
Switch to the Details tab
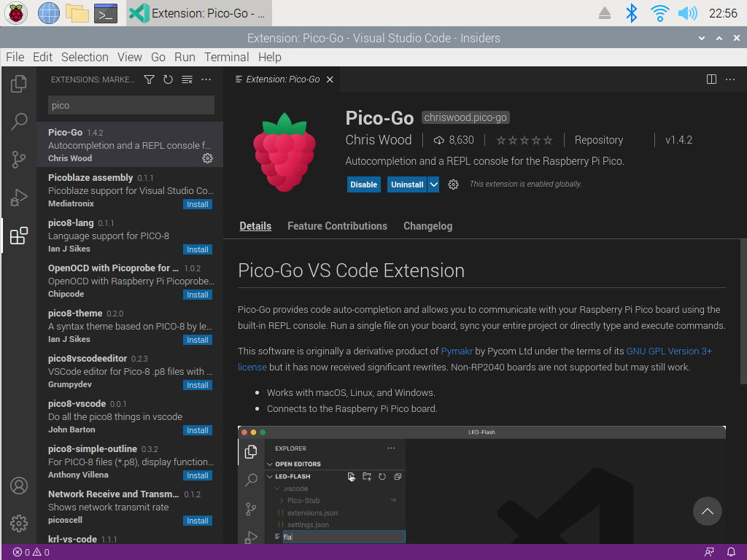[255, 226]
